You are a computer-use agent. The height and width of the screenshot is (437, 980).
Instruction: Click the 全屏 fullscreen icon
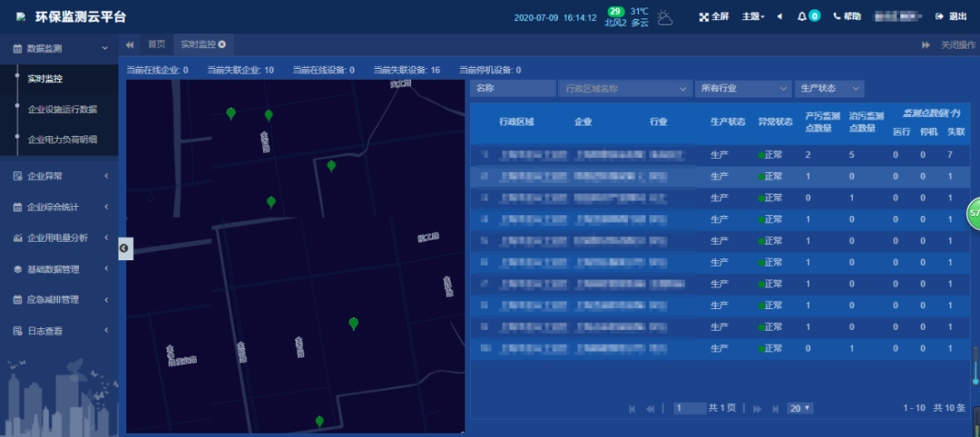[x=703, y=16]
